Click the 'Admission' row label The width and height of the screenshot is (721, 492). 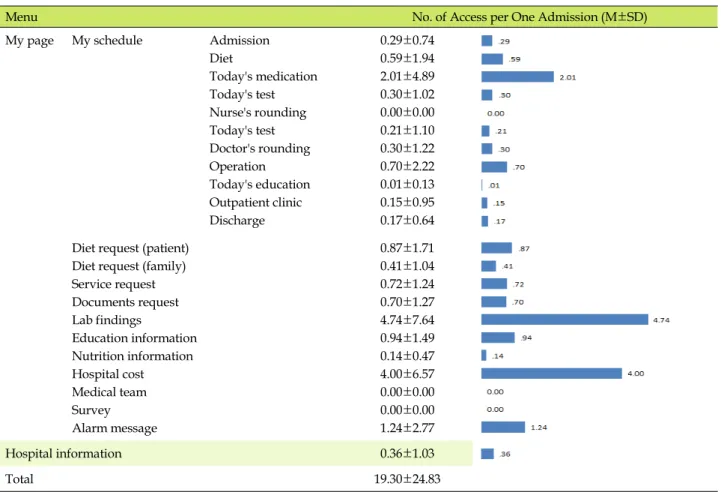[x=240, y=40]
